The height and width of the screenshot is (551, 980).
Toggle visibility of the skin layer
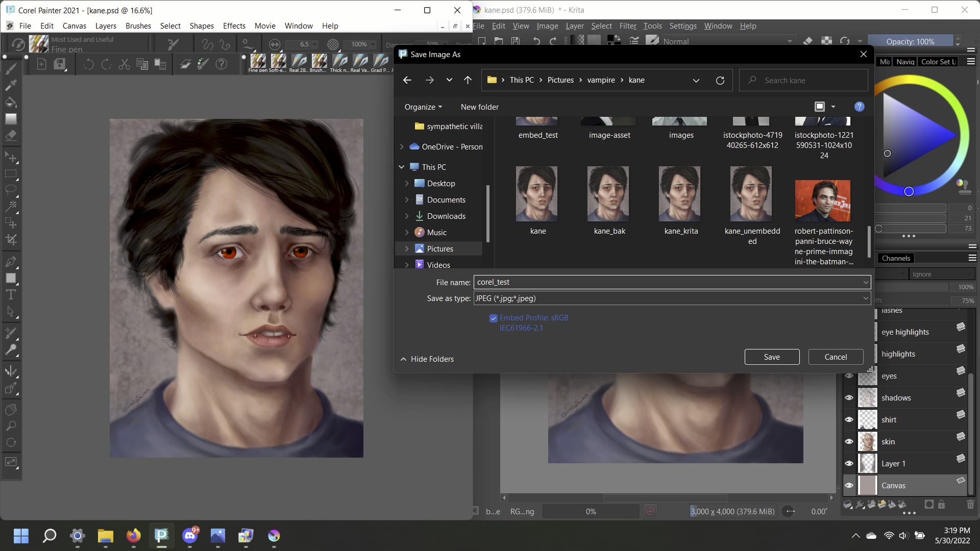849,442
